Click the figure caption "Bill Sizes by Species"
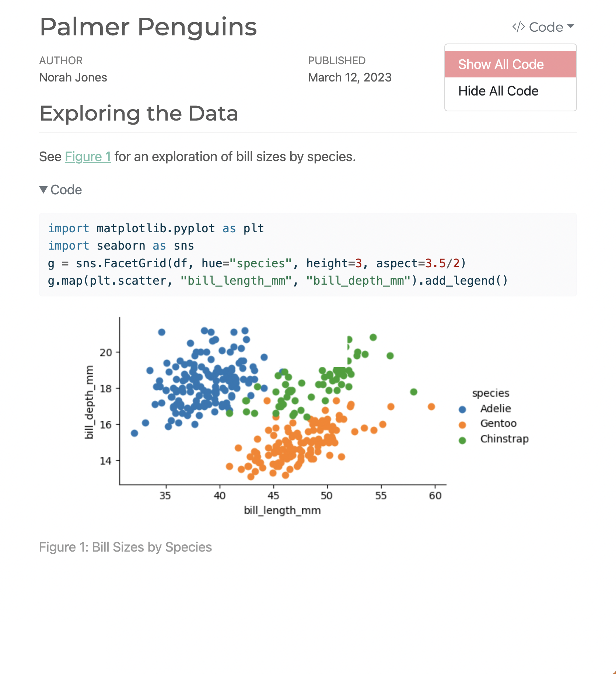616x674 pixels. (126, 547)
